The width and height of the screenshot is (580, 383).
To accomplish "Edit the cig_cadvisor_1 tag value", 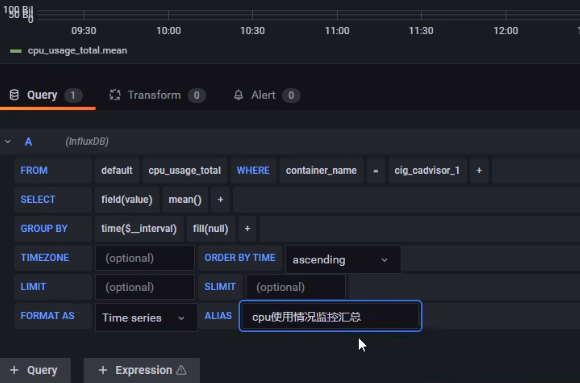I will tap(427, 170).
